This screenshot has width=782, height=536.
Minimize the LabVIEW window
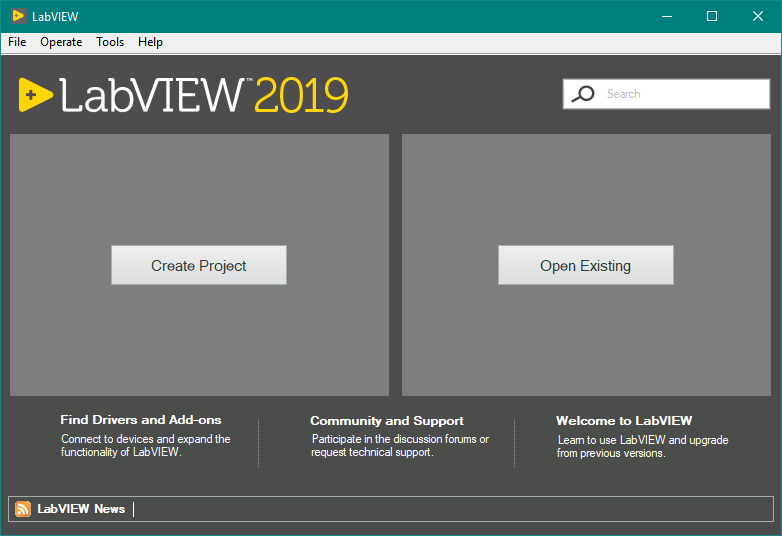[666, 16]
